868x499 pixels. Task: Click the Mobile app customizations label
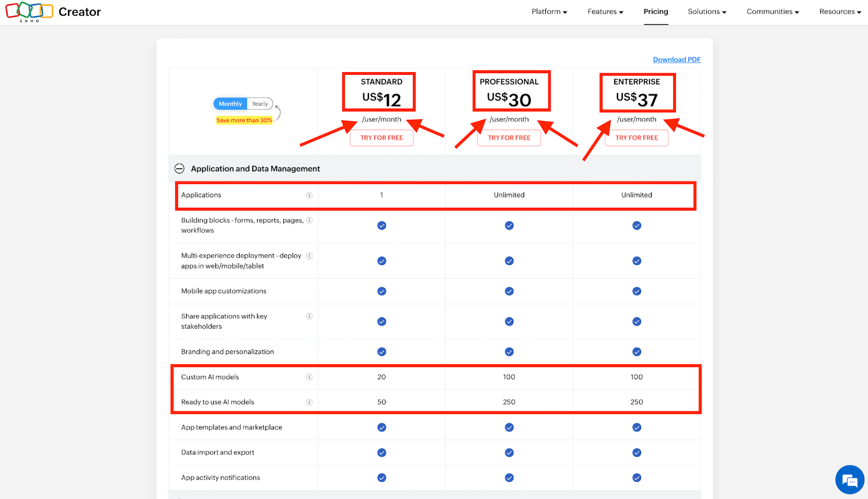click(x=224, y=291)
